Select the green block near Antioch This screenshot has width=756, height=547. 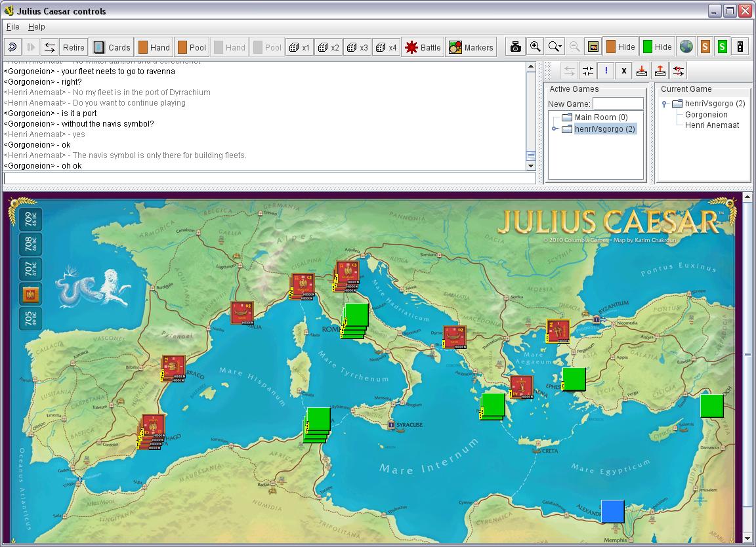(x=711, y=406)
